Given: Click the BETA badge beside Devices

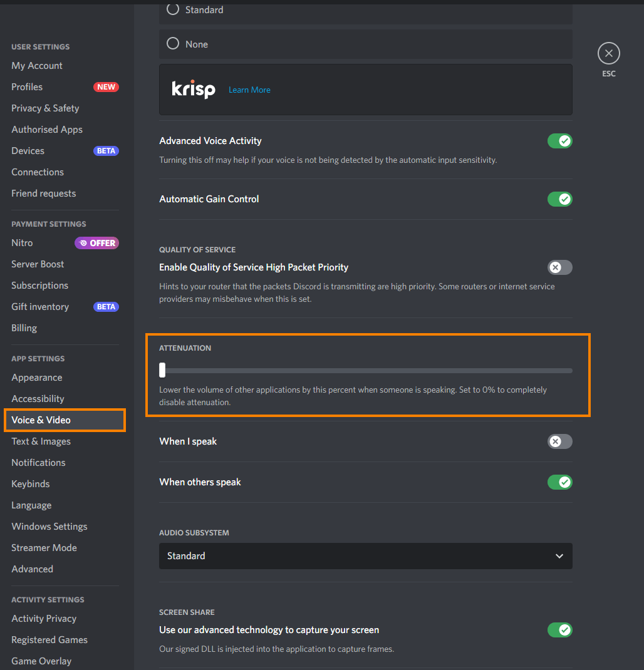Looking at the screenshot, I should [106, 151].
